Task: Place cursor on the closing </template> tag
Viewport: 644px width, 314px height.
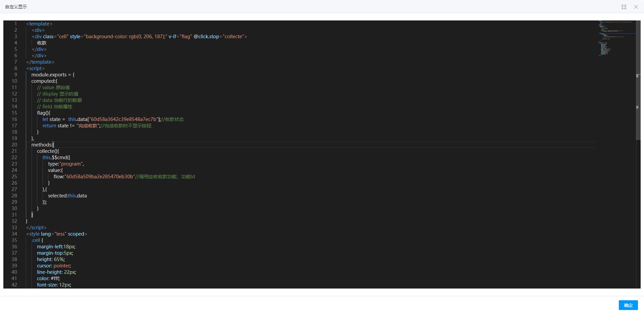Action: click(40, 62)
